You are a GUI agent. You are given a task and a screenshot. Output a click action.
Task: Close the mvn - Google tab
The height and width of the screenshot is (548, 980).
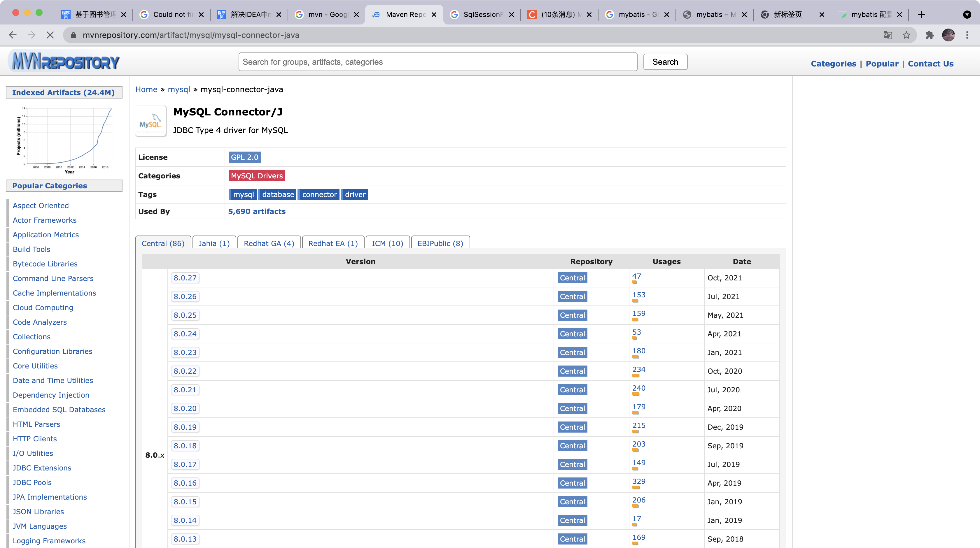tap(356, 15)
